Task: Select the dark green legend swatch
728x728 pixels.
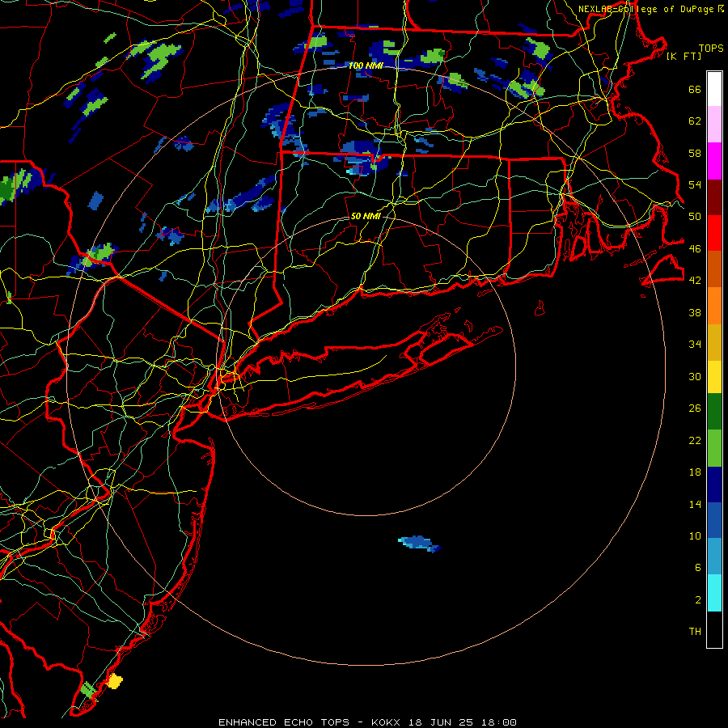Action: coord(714,412)
